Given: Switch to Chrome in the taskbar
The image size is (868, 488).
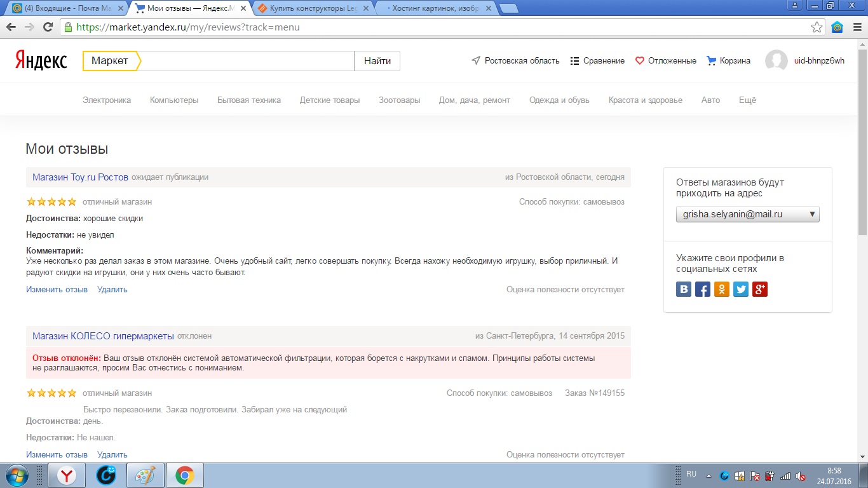Looking at the screenshot, I should 185,475.
